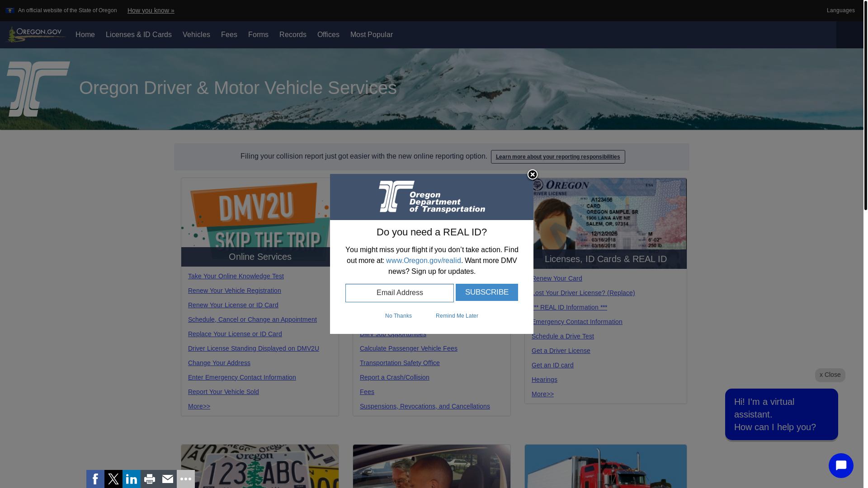Open 'Calculate Passenger Vehicle Fees' link

(409, 348)
